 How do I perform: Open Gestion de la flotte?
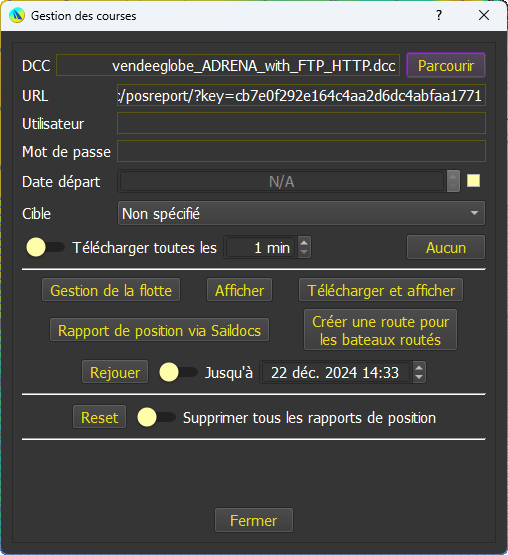pyautogui.click(x=111, y=290)
